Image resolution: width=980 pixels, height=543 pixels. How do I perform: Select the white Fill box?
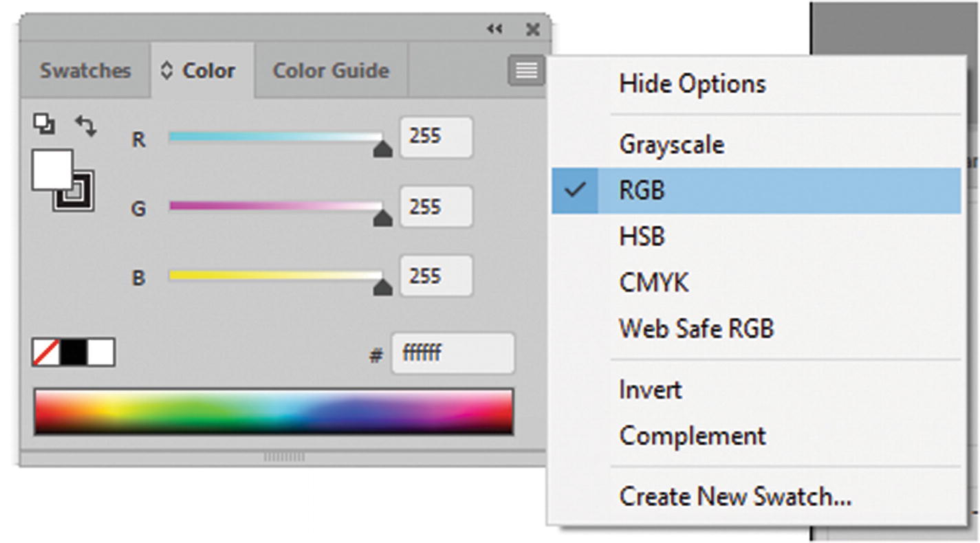[x=51, y=169]
